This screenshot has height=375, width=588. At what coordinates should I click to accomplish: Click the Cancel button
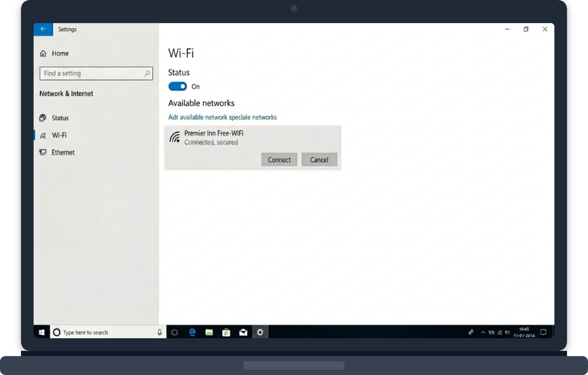coord(319,160)
